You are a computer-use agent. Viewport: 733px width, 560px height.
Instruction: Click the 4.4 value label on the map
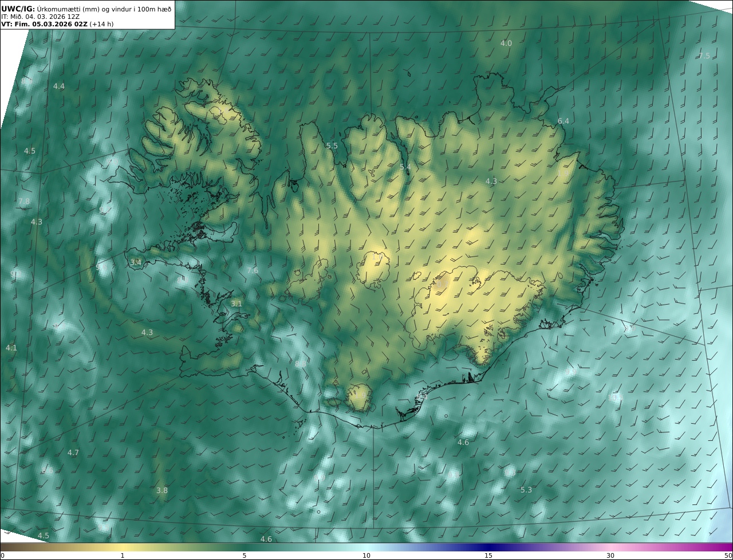point(59,86)
